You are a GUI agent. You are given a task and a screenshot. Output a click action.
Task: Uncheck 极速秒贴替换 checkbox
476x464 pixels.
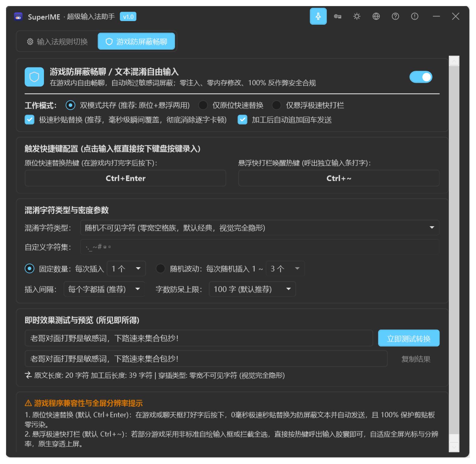pos(30,120)
